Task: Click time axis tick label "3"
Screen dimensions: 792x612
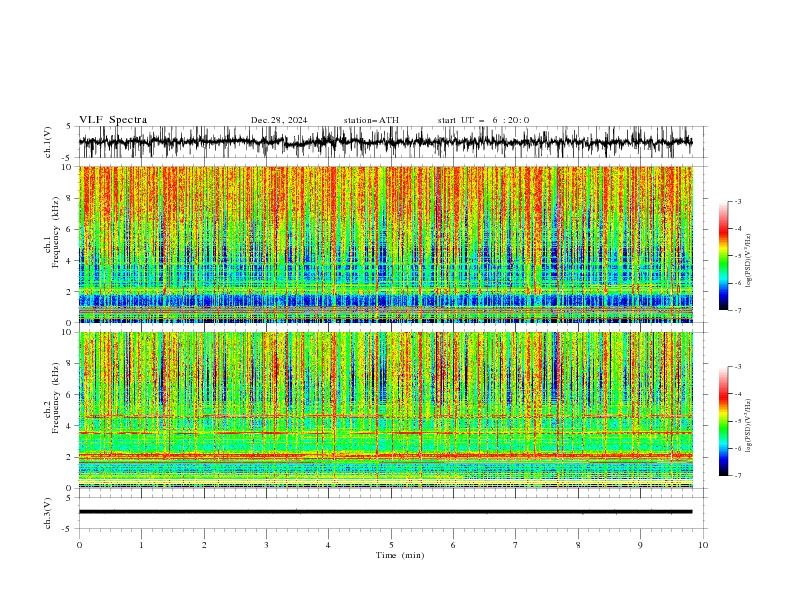Action: 266,545
